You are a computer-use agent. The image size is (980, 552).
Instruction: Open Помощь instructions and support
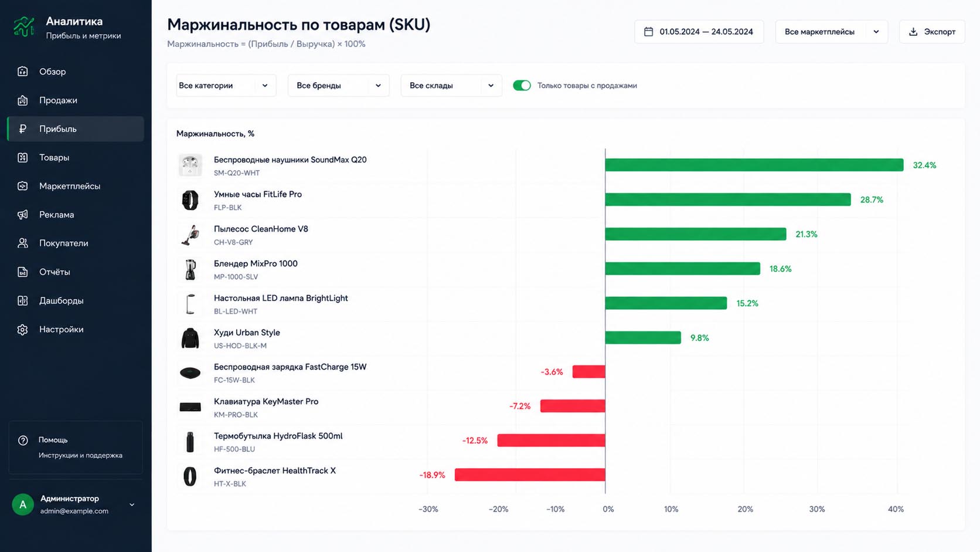(x=76, y=447)
